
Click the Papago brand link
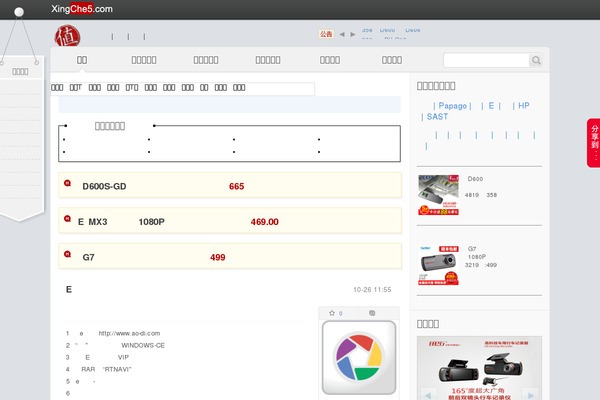[452, 106]
